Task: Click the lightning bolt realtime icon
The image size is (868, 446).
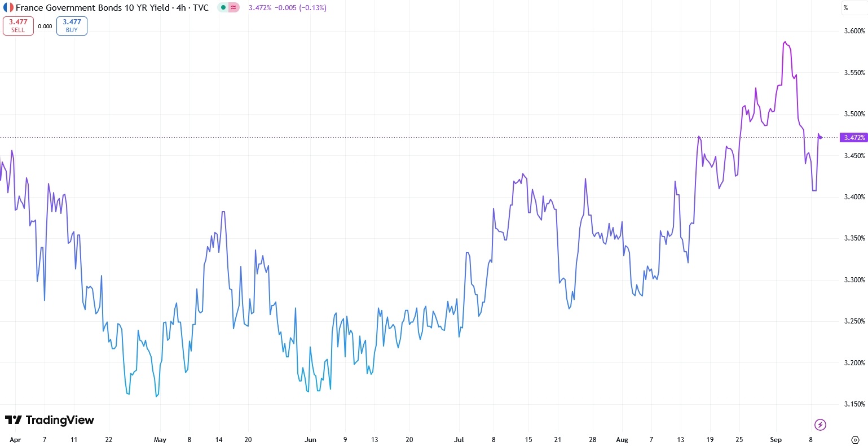Action: (821, 425)
